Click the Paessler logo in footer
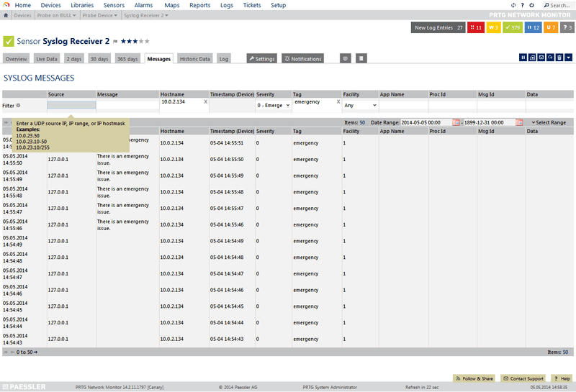This screenshot has width=576, height=392. tap(24, 387)
